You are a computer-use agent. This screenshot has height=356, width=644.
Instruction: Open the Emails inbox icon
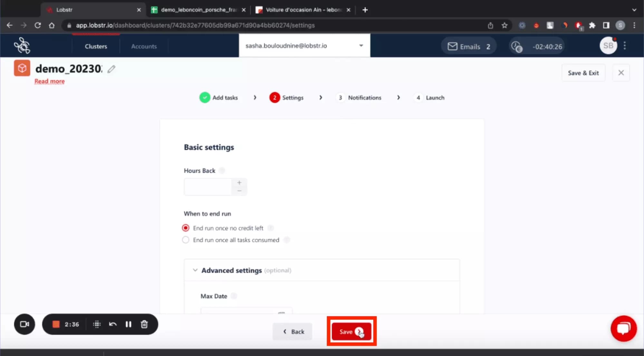[x=452, y=46]
